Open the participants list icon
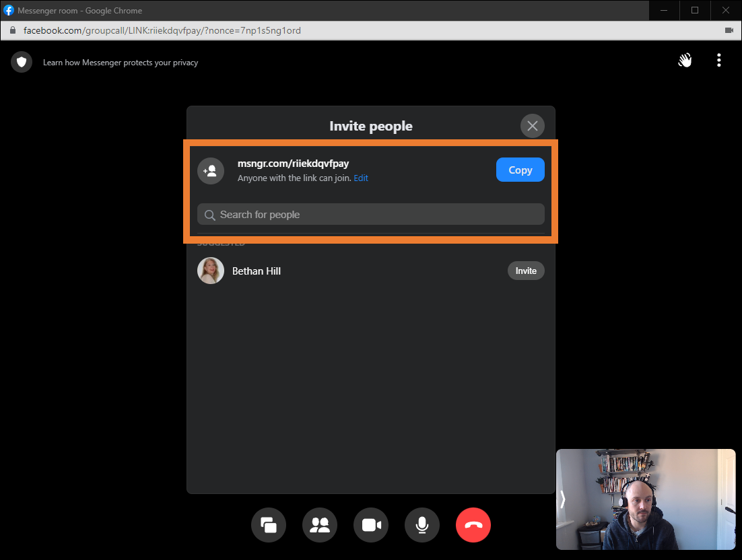742x560 pixels. [x=320, y=525]
